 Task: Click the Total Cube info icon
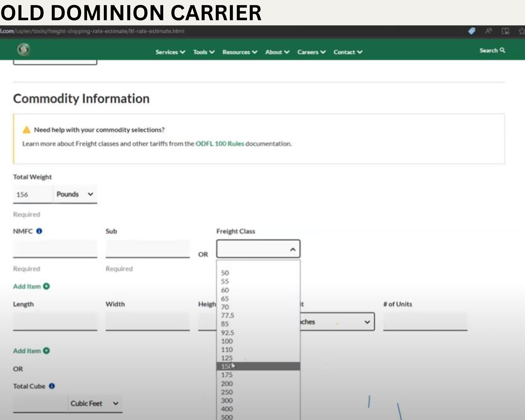[x=52, y=386]
